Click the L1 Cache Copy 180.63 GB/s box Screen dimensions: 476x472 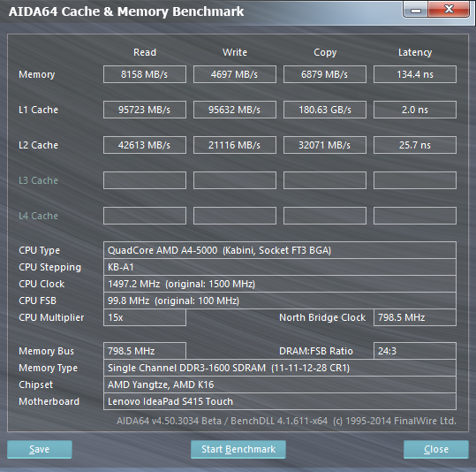pyautogui.click(x=325, y=110)
